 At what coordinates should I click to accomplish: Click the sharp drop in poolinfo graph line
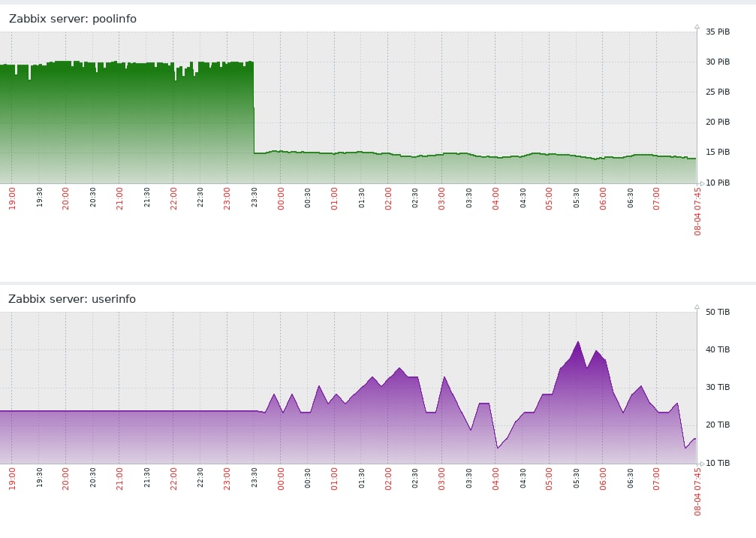(254, 107)
